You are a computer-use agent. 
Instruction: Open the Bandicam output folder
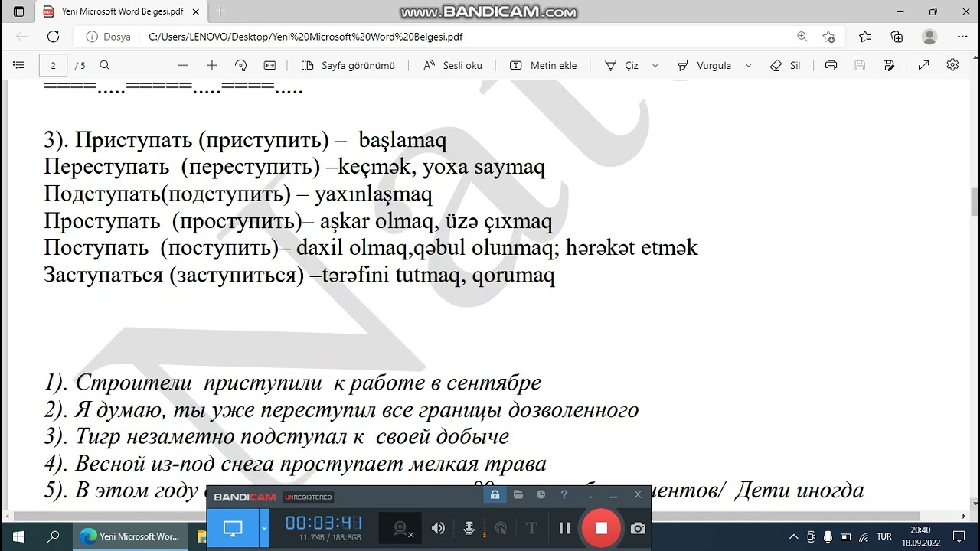pyautogui.click(x=518, y=495)
